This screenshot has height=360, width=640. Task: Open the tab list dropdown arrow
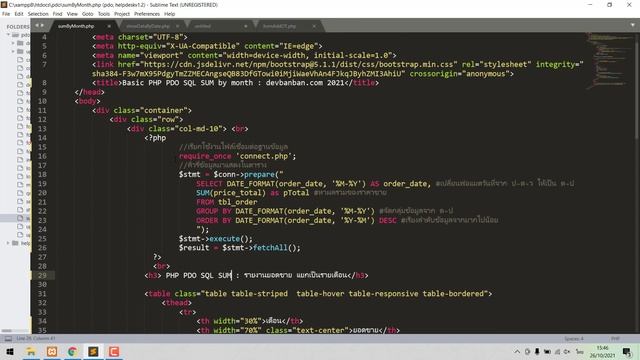(x=633, y=25)
